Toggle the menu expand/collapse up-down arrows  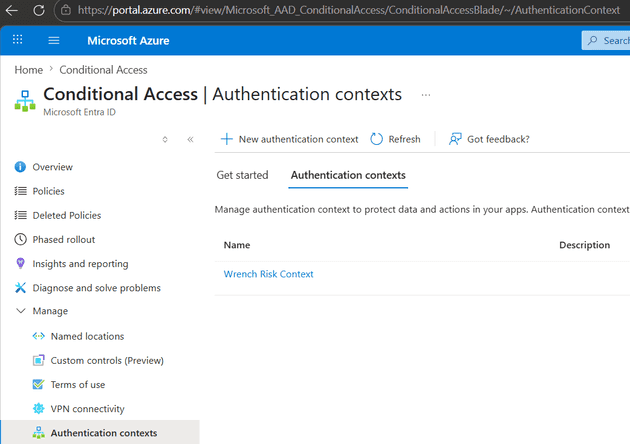pos(165,139)
